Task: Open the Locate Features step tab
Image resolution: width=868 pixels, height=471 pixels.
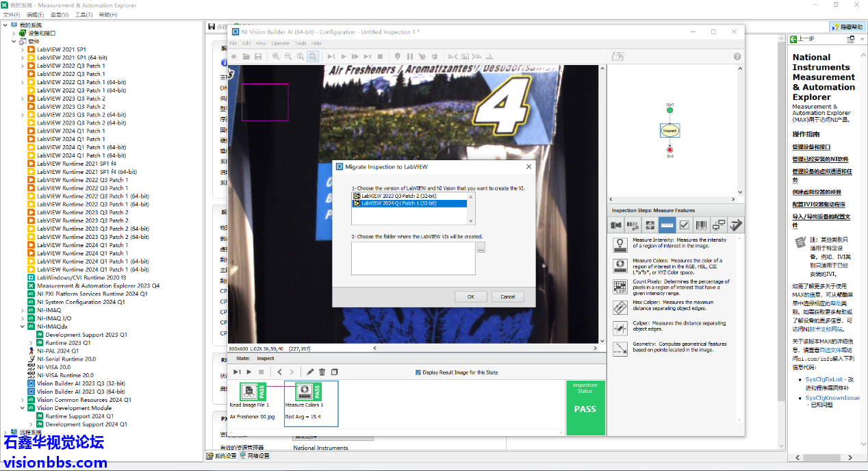Action: pos(650,225)
